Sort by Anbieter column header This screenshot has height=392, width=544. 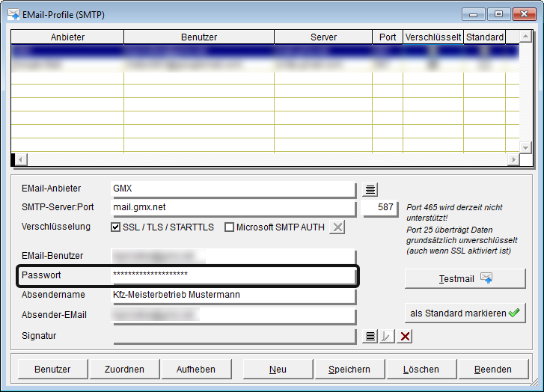click(x=67, y=37)
